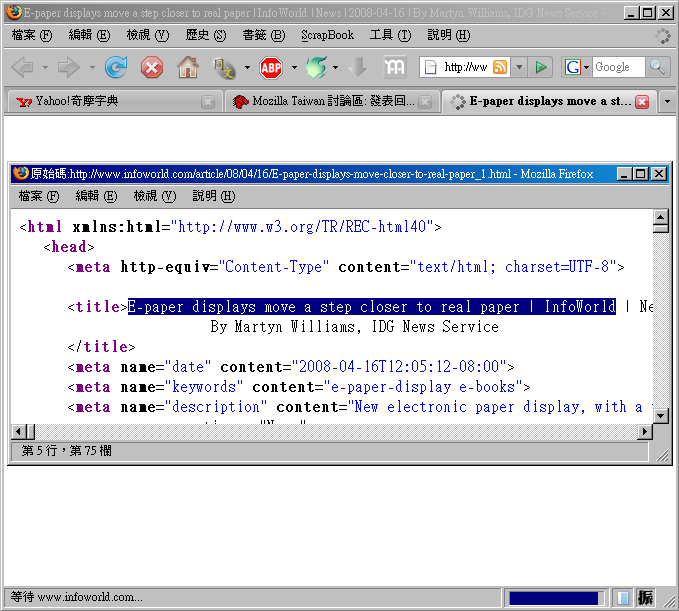The image size is (679, 611).
Task: Click the horizontal scroll left arrow
Action: point(18,432)
